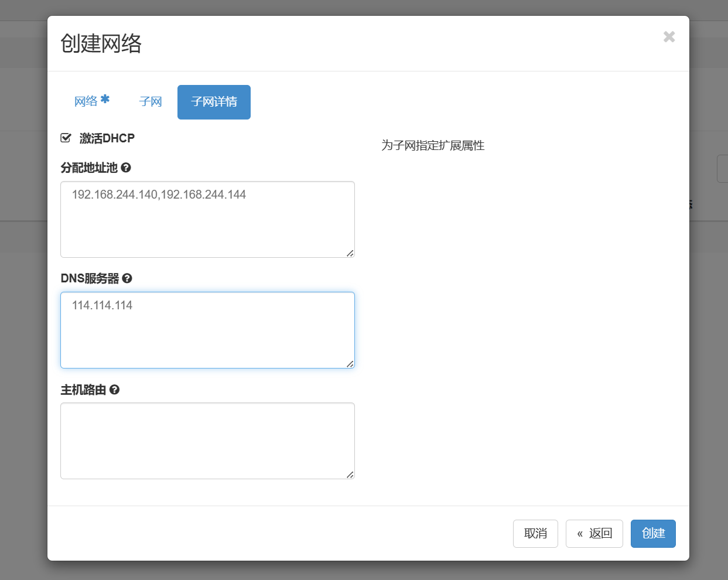Select the 子网详情 tab

(x=214, y=102)
